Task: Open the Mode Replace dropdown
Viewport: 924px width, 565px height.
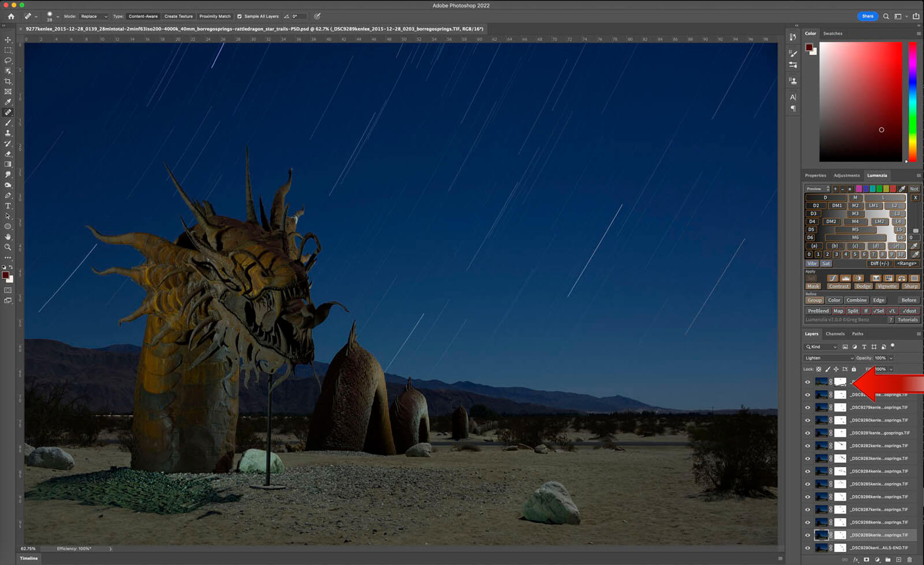Action: pos(94,16)
